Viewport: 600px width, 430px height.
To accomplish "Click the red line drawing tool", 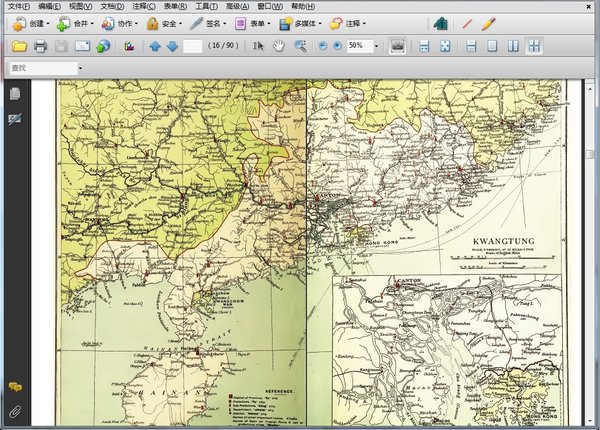I will (x=467, y=24).
